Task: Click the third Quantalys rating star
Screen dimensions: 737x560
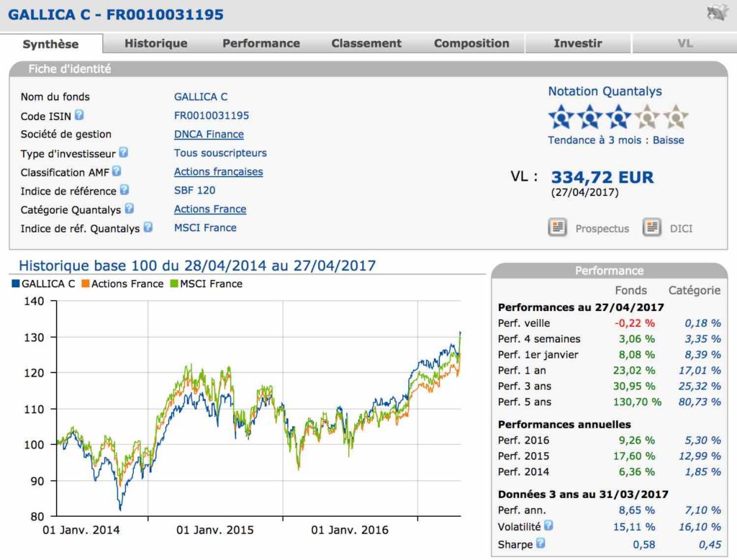Action: point(618,117)
